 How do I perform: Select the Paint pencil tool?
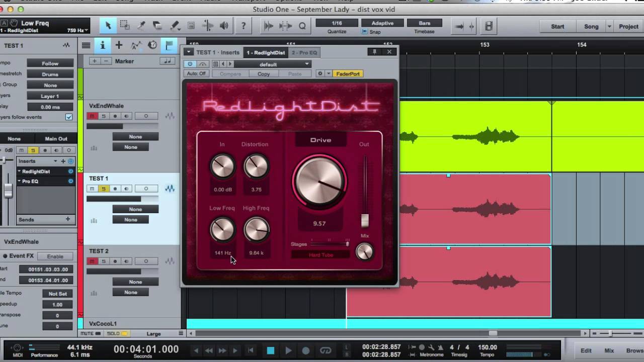[x=175, y=26]
